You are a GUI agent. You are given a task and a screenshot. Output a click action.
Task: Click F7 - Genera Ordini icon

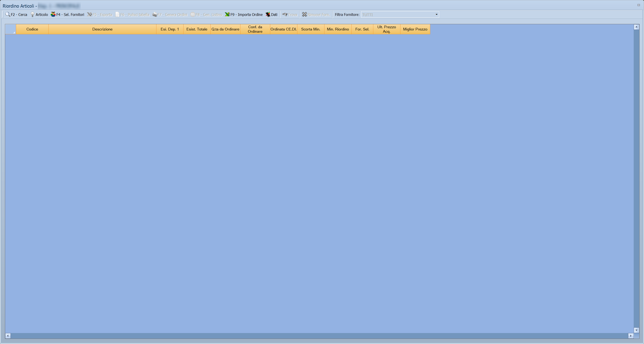(155, 15)
